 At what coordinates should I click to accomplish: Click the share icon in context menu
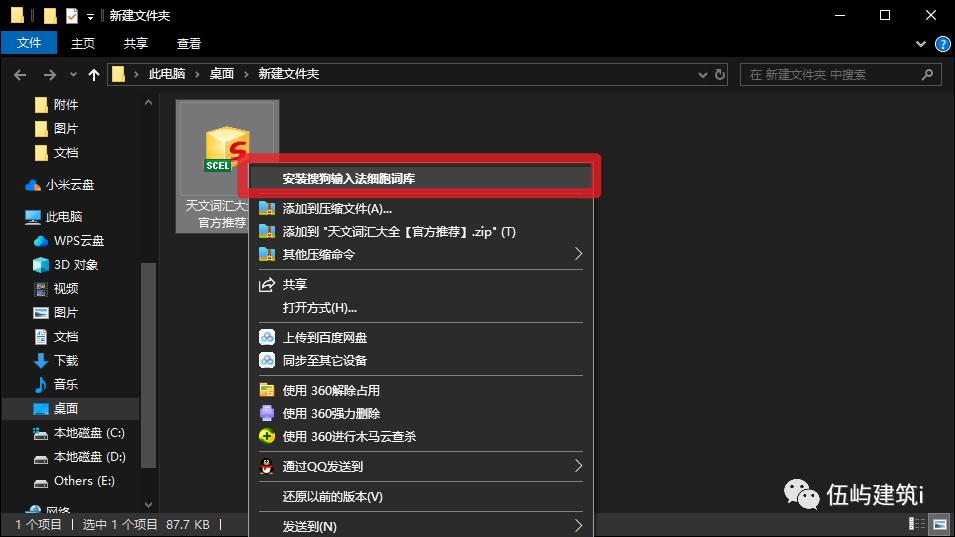point(267,284)
